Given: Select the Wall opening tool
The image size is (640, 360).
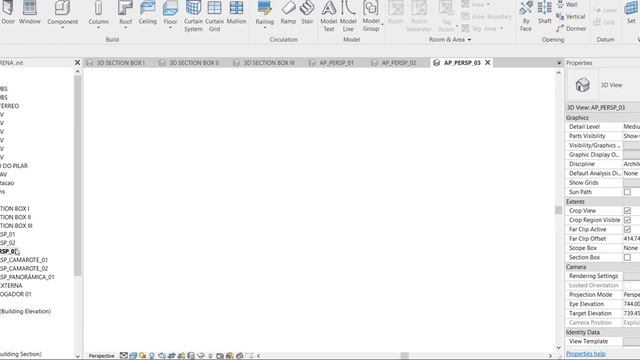Looking at the screenshot, I should click(x=567, y=4).
